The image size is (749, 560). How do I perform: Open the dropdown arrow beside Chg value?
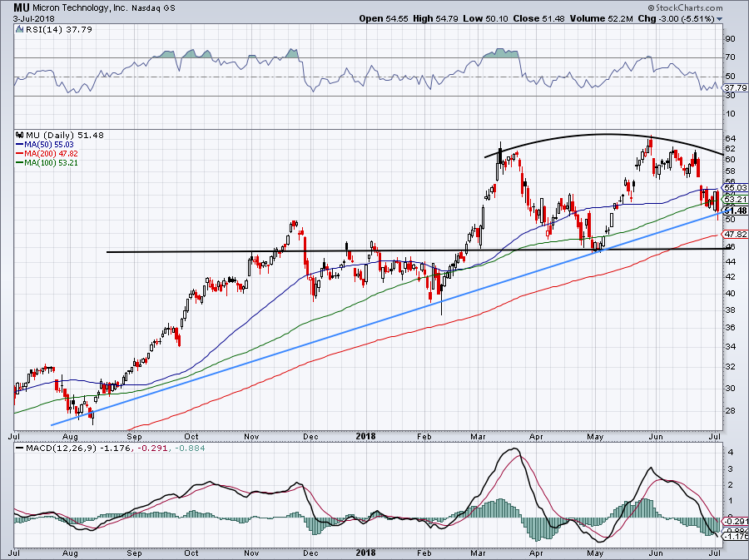[719, 19]
